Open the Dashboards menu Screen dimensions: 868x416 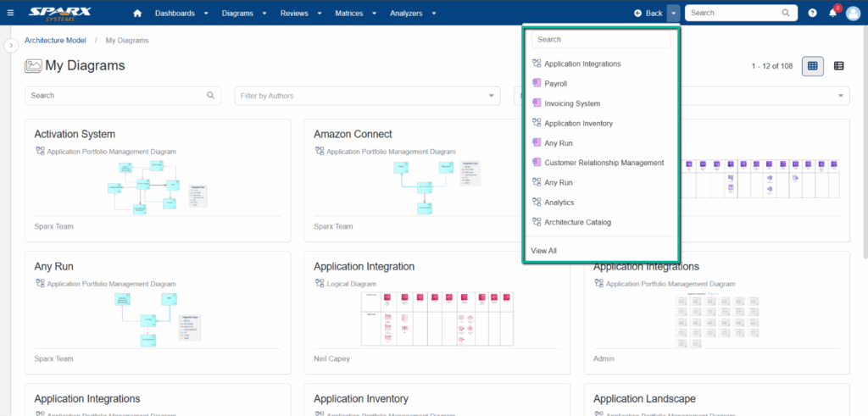pos(175,14)
